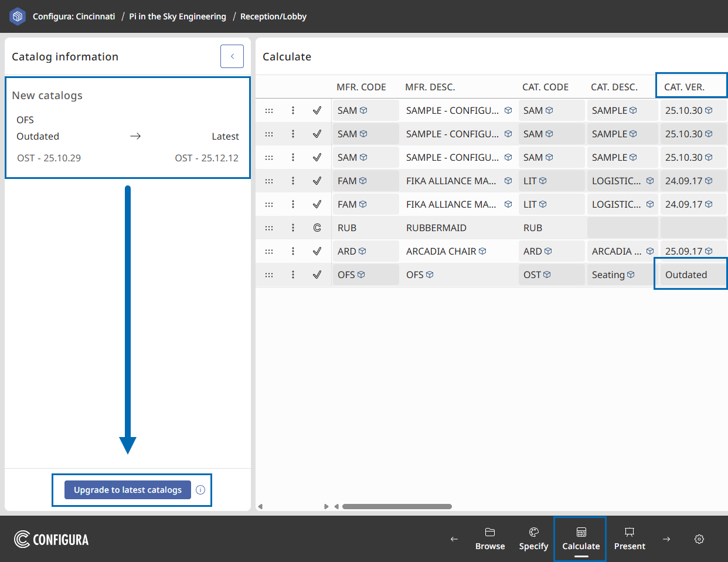Open Pi in the Sky Engineering breadcrumb
Viewport: 728px width, 562px height.
click(x=178, y=16)
